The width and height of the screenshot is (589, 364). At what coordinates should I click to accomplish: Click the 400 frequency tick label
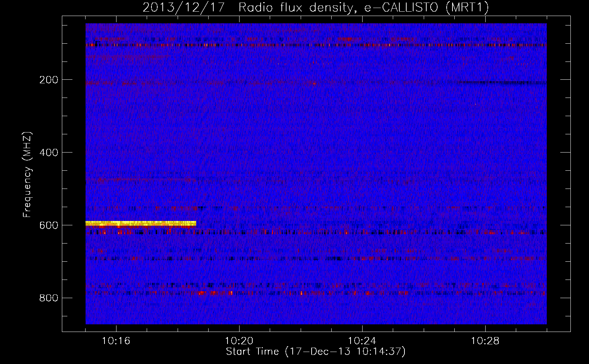(x=48, y=153)
